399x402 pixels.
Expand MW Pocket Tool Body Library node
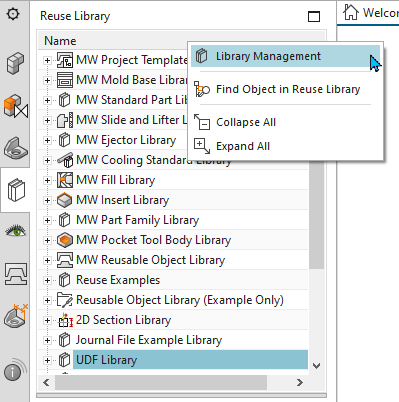[47, 240]
